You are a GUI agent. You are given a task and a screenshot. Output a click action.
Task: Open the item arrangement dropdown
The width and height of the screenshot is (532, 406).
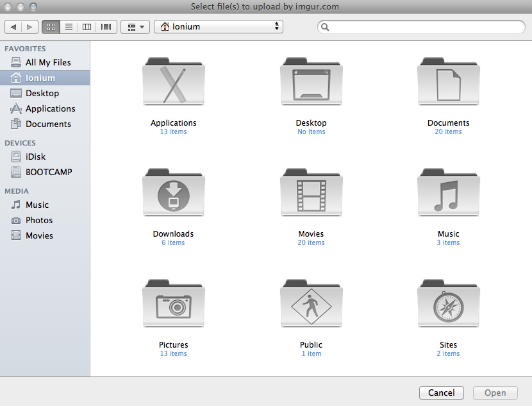pos(135,27)
